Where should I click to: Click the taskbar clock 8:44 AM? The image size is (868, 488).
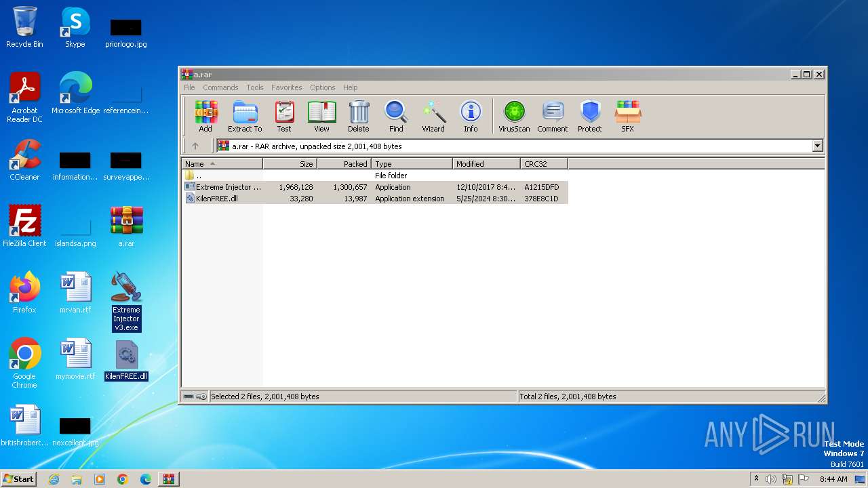(x=833, y=479)
